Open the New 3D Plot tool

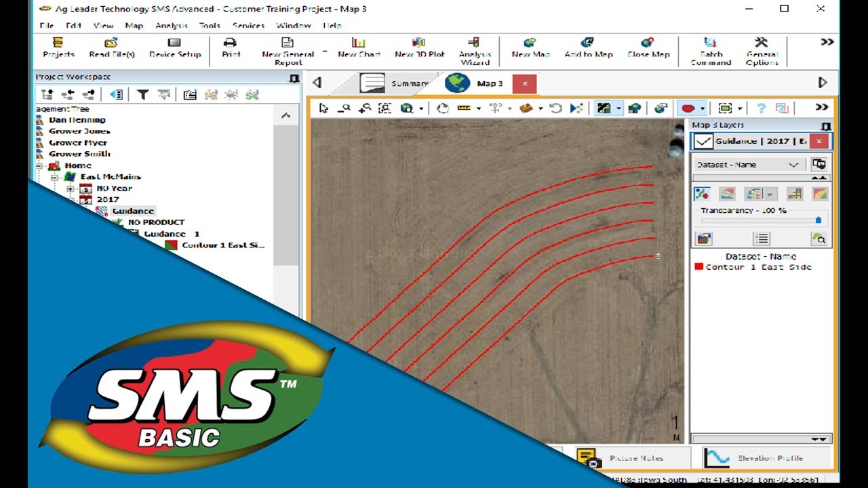[x=420, y=47]
